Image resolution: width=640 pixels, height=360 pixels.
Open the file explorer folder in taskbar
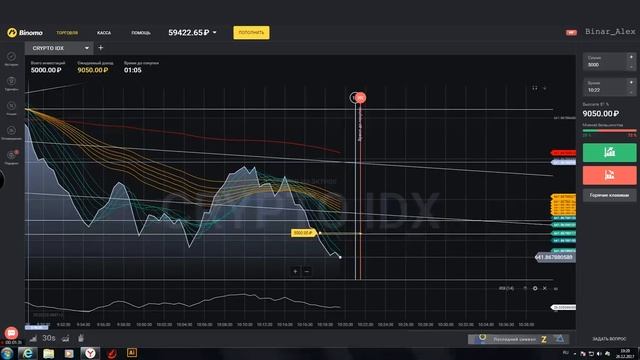[x=49, y=353]
